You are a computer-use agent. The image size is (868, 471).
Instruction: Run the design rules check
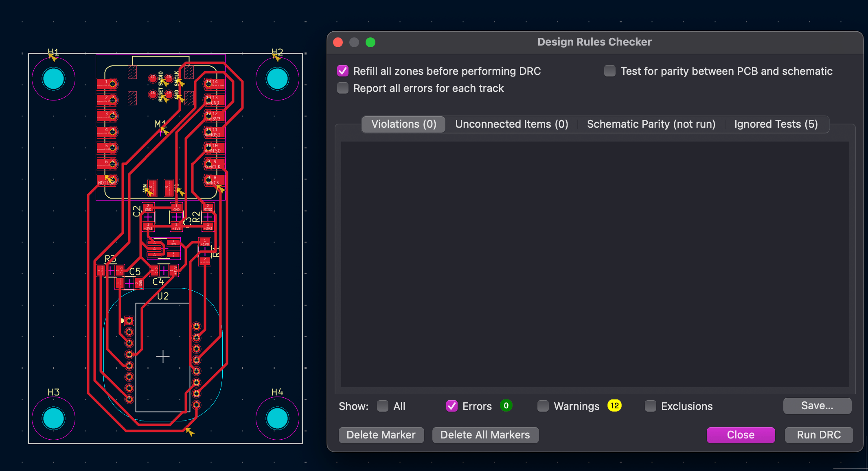[819, 435]
